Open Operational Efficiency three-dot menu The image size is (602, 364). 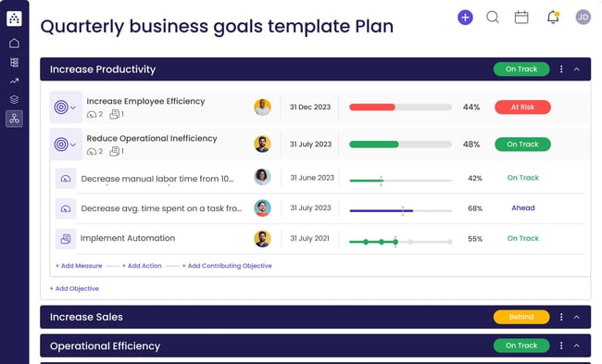(561, 345)
